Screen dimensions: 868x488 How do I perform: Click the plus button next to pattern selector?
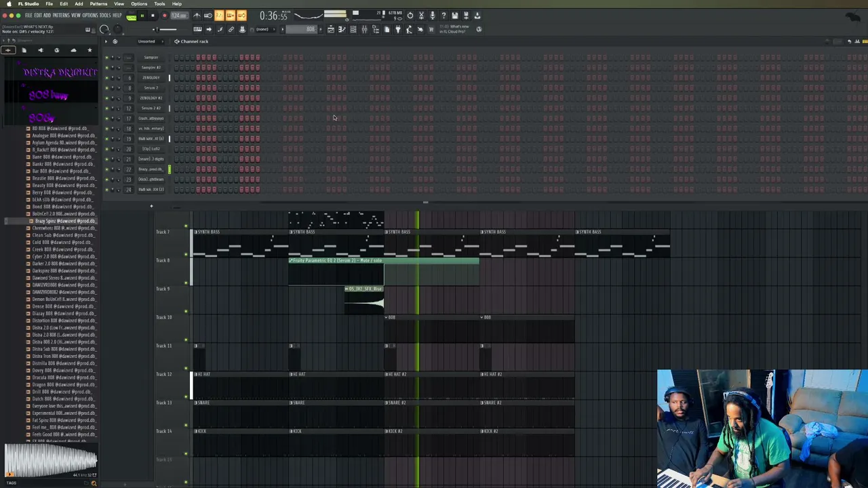coord(321,29)
